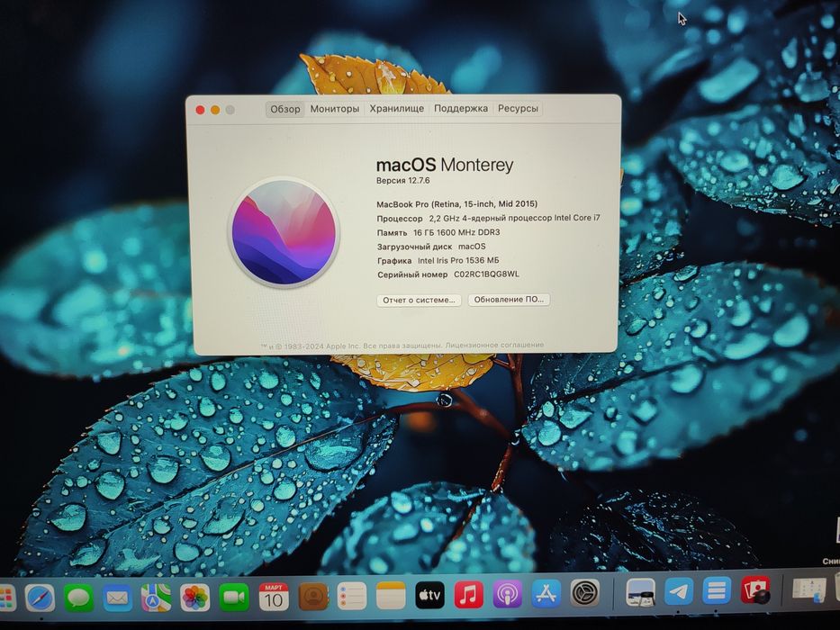The width and height of the screenshot is (840, 630).
Task: Click the macOS Monterey title
Action: pos(445,165)
